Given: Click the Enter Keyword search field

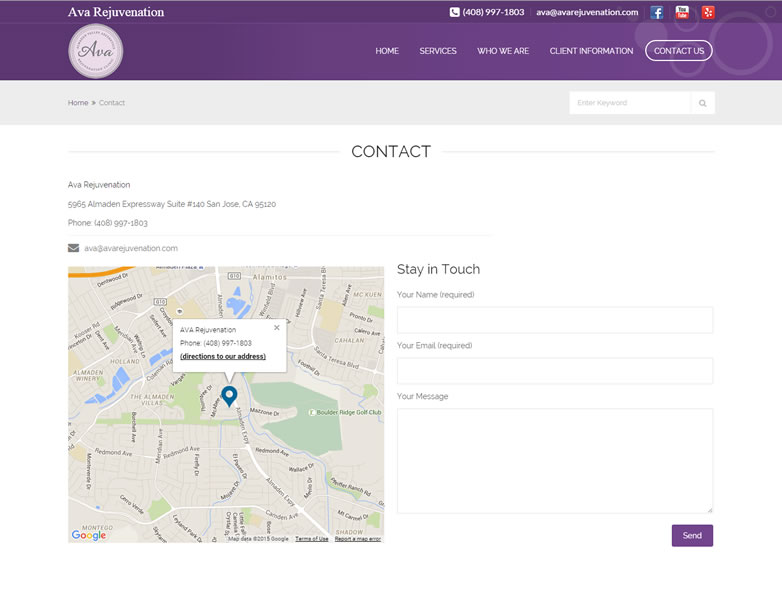Looking at the screenshot, I should click(x=630, y=103).
